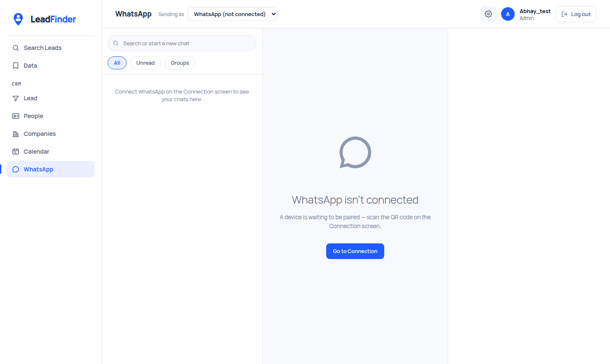The image size is (610, 364).
Task: Click the "WhatsApp isn't connected" heading
Action: pos(355,200)
